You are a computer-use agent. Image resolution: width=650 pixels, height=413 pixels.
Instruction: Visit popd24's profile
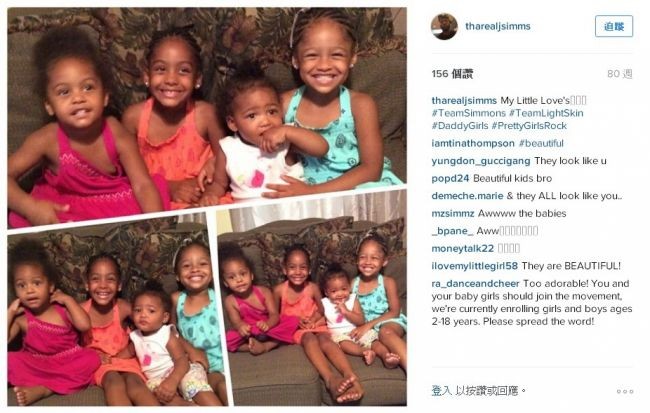(x=450, y=179)
